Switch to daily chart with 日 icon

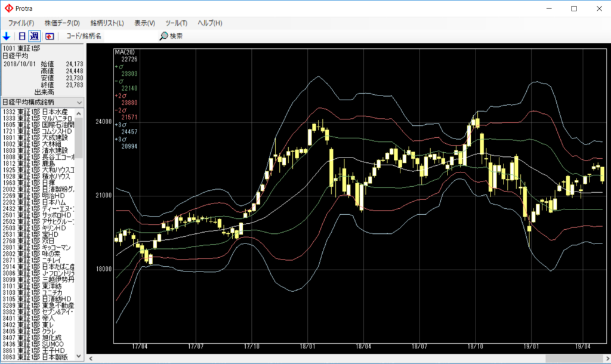click(22, 36)
